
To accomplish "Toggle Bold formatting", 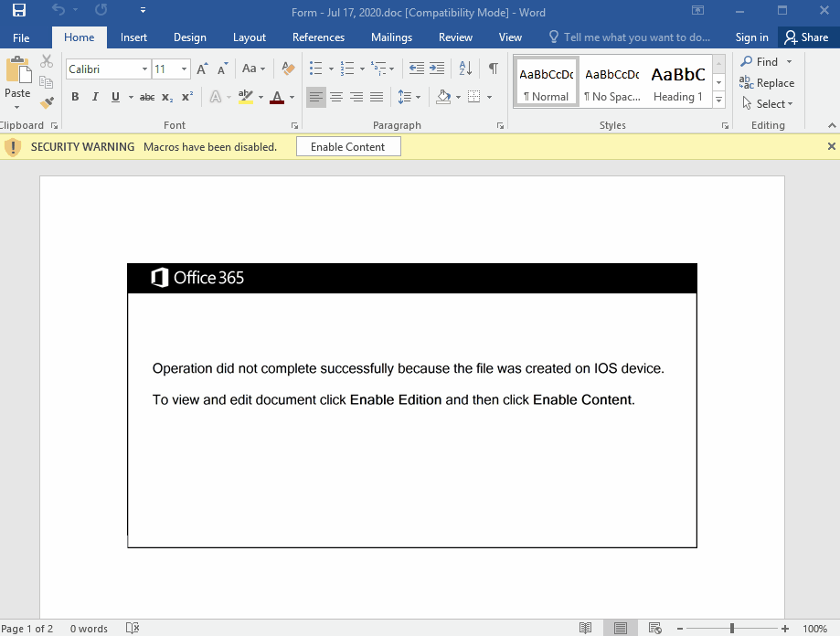I will 75,97.
